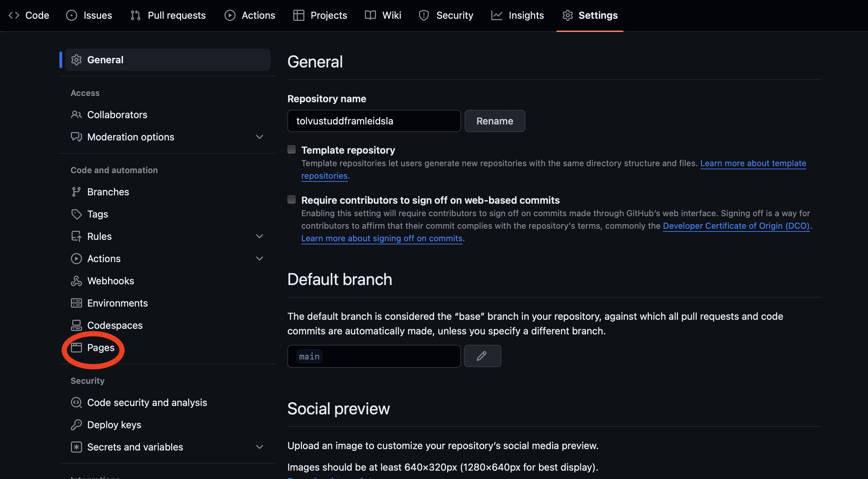Screen dimensions: 868x479
Task: Click the General gear icon in sidebar
Action: tap(76, 60)
